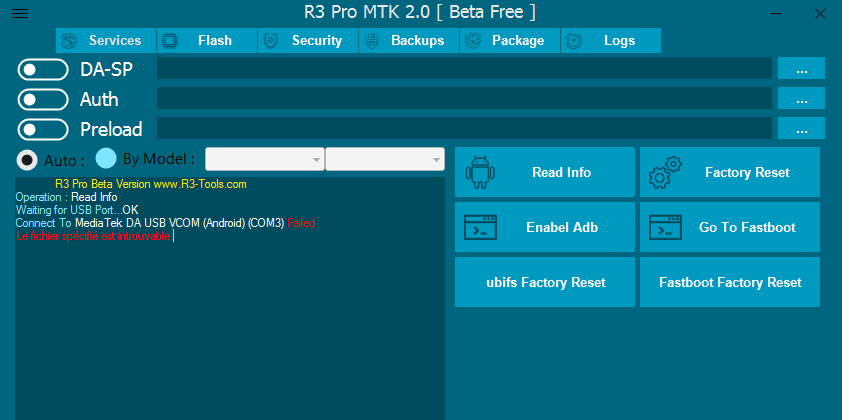Toggle the DA-SP switch

(x=43, y=70)
